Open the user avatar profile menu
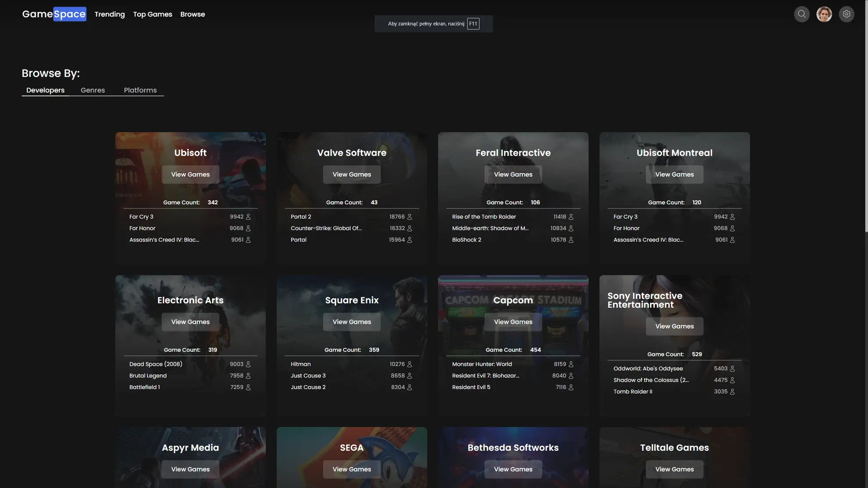Image resolution: width=868 pixels, height=488 pixels. click(x=824, y=14)
